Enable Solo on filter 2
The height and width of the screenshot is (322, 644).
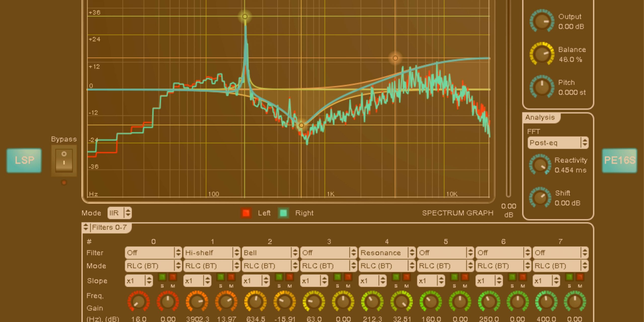tap(279, 277)
